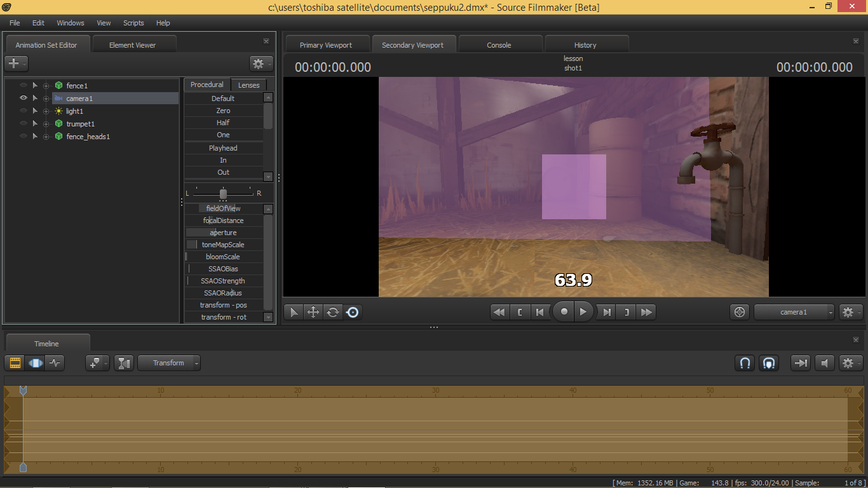868x488 pixels.
Task: Switch to the Lenses preset tab
Action: (248, 85)
